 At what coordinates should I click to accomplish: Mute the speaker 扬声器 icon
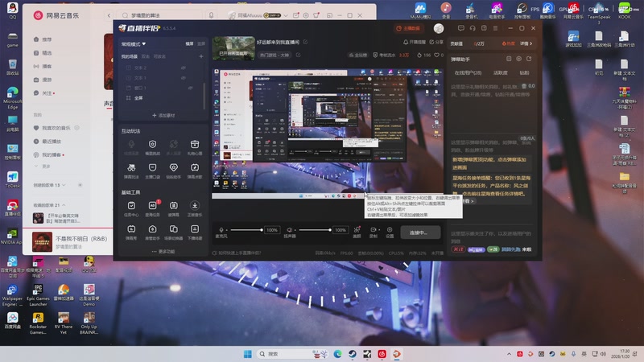point(289,230)
